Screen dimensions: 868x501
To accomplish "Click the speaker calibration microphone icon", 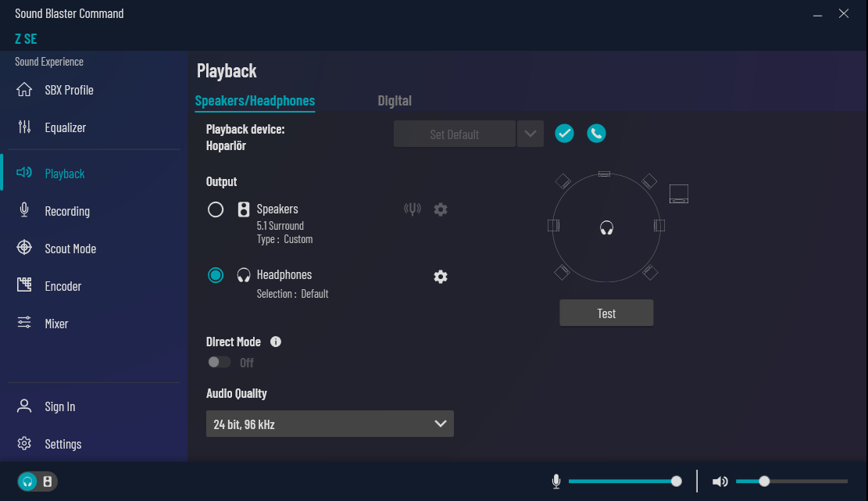I will coord(413,209).
